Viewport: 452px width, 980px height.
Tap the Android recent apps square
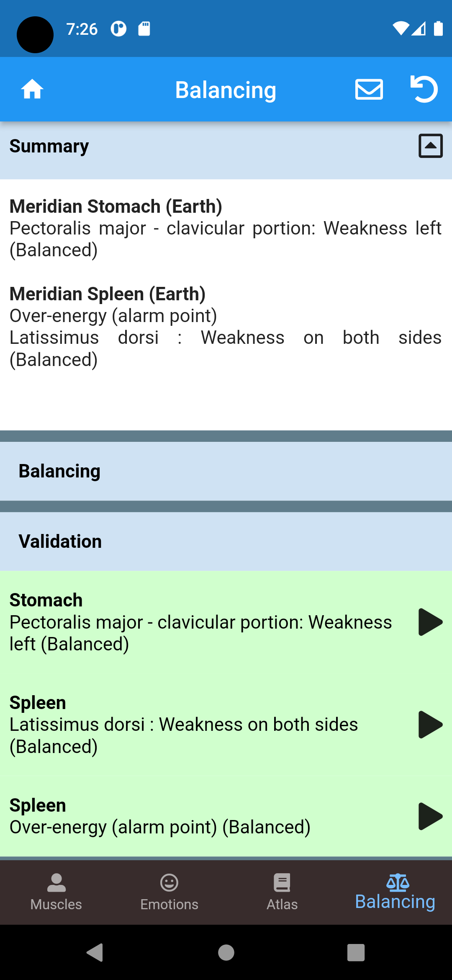356,953
